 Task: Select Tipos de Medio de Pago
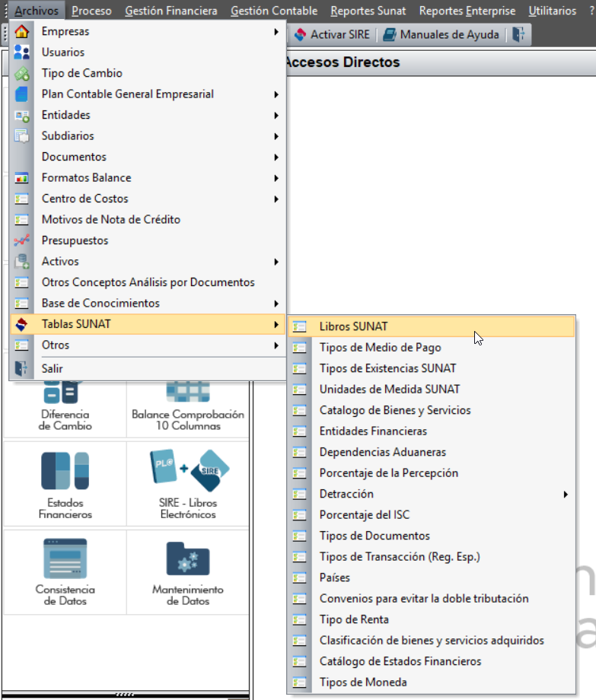[432, 347]
